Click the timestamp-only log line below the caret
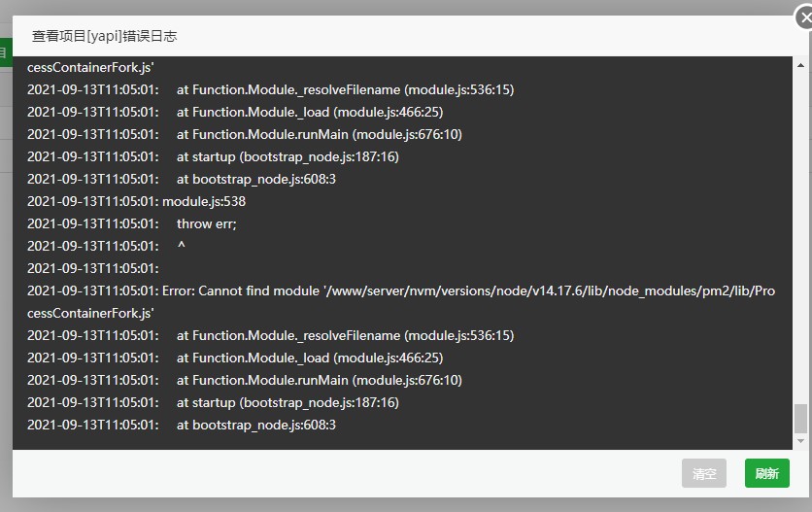Image resolution: width=812 pixels, height=512 pixels. coord(93,268)
